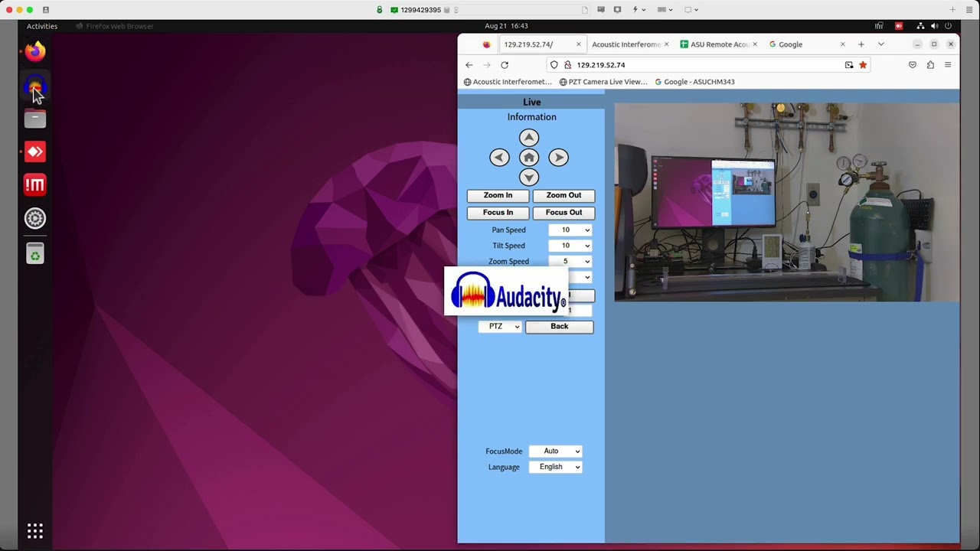Image resolution: width=980 pixels, height=551 pixels.
Task: Bookmark star icon in address bar
Action: pos(863,65)
